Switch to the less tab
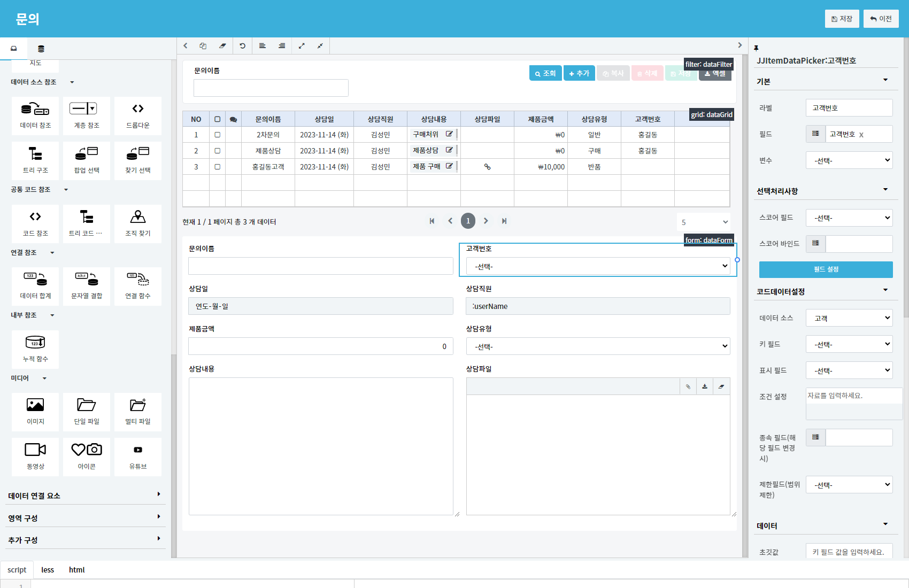Viewport: 909px width, 588px height. (x=48, y=570)
